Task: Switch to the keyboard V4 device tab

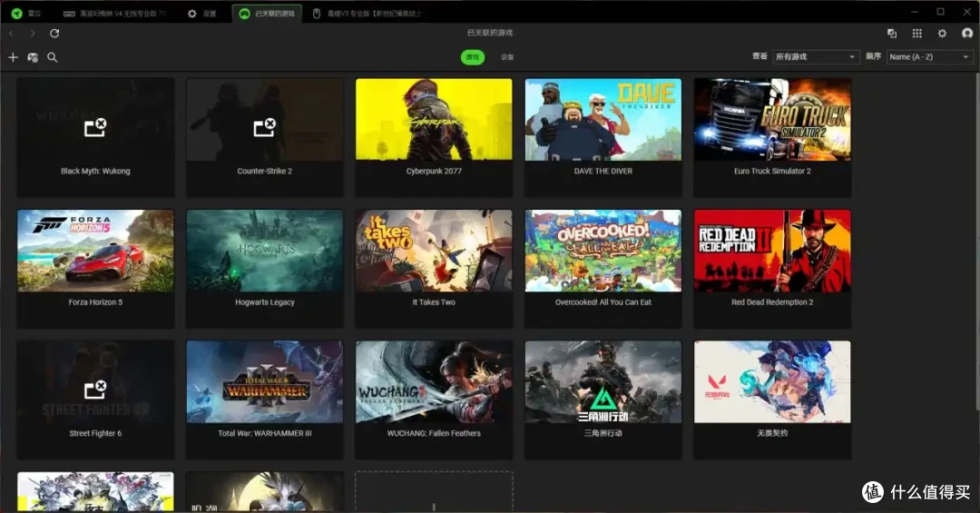Action: click(x=116, y=13)
